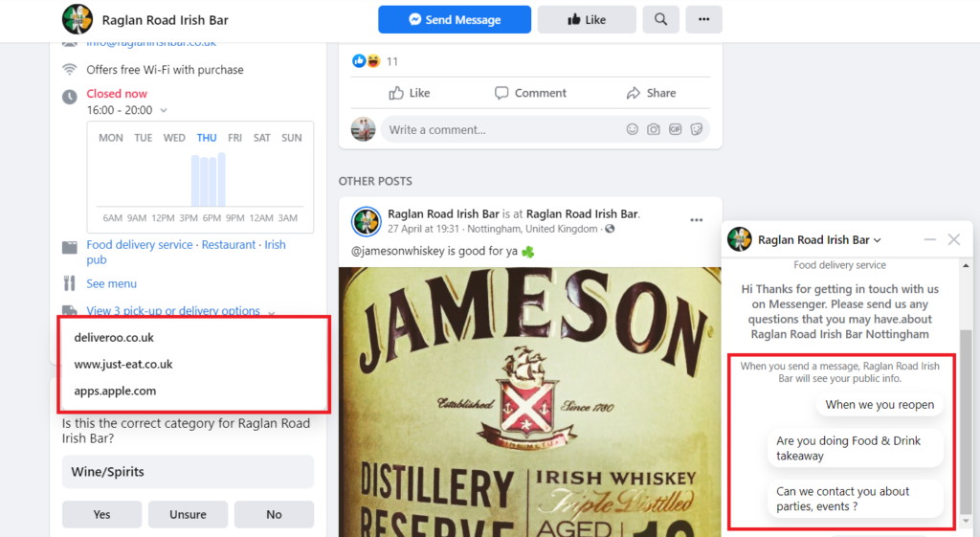This screenshot has height=537, width=980.
Task: Select THU in the popular times chart
Action: pyautogui.click(x=207, y=138)
